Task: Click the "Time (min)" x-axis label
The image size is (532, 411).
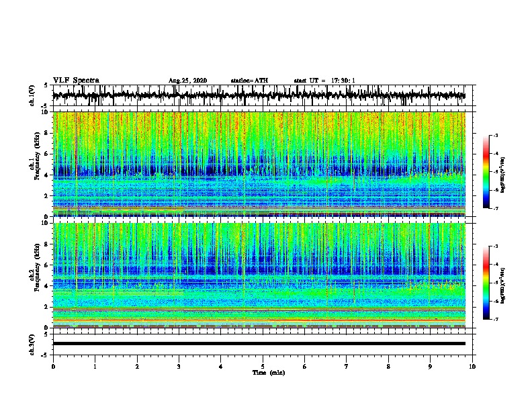Action: [269, 373]
